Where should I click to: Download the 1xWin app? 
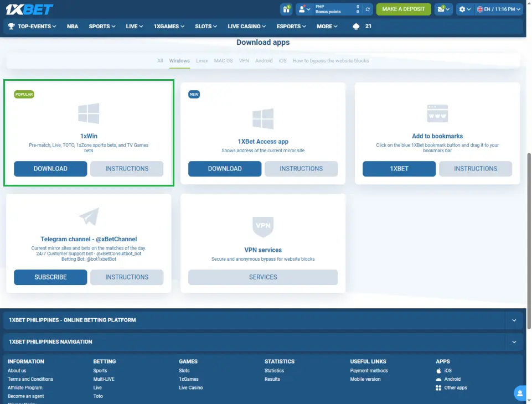click(x=50, y=169)
